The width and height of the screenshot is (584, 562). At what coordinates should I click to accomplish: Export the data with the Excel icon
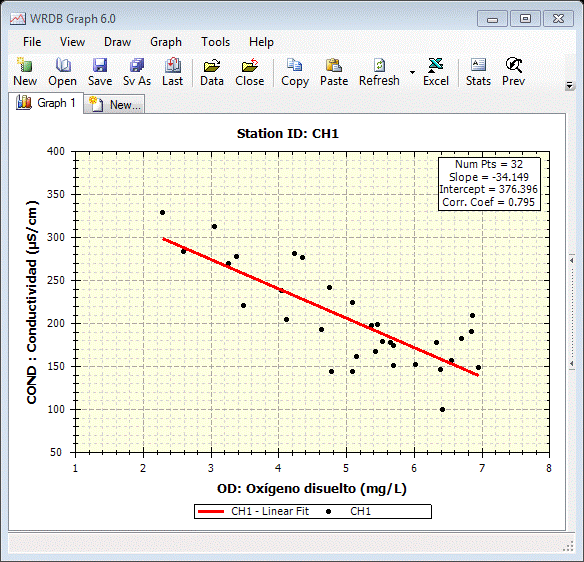click(436, 72)
